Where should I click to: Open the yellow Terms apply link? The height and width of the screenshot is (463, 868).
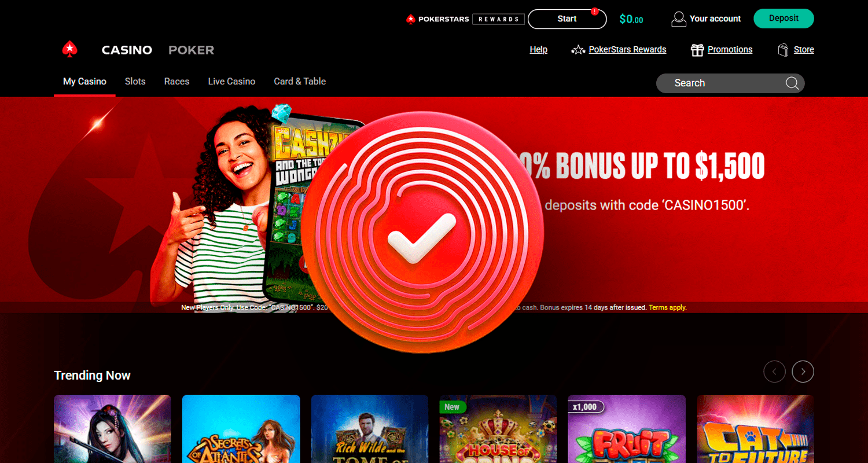click(668, 308)
